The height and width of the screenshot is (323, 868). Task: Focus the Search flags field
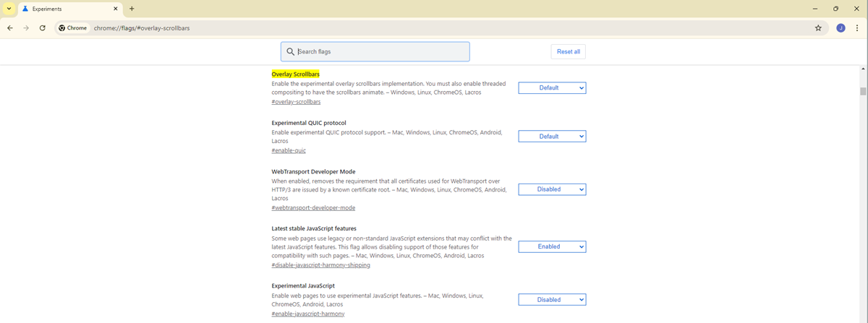coord(375,51)
